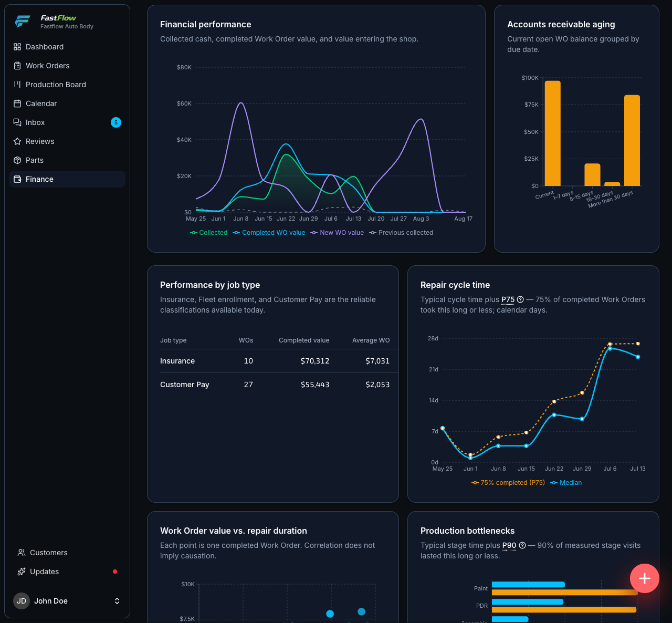Click the underlined P90 term
The image size is (672, 623).
click(509, 545)
